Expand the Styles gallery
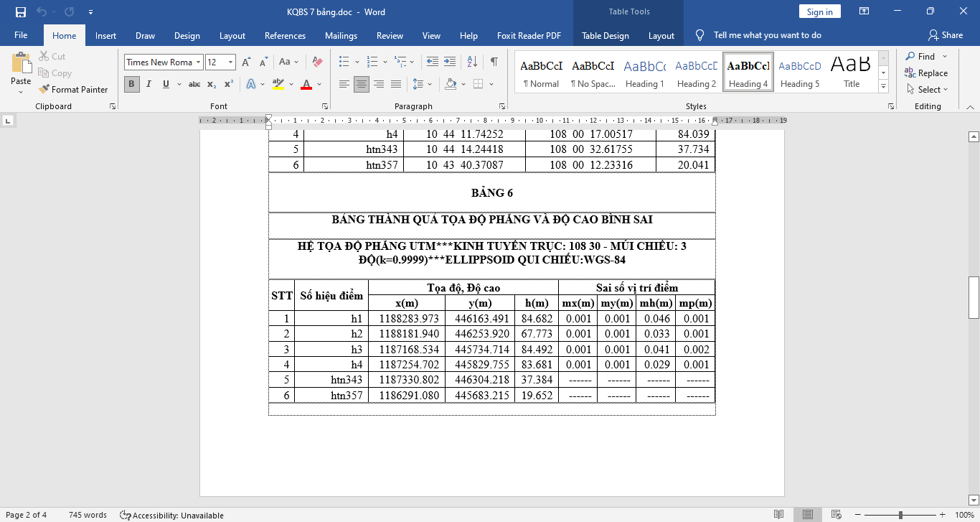The width and height of the screenshot is (980, 522). coord(884,87)
